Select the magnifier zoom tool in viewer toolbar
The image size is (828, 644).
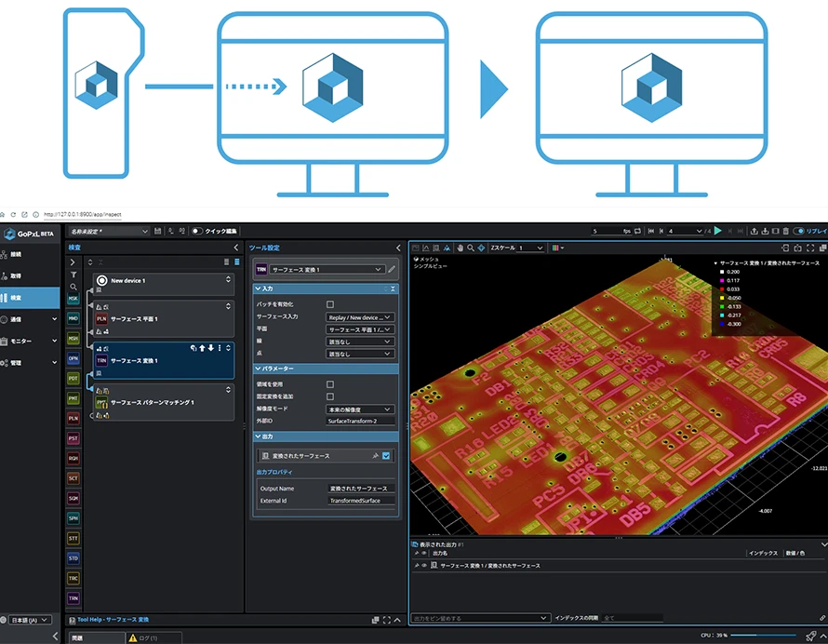(472, 248)
